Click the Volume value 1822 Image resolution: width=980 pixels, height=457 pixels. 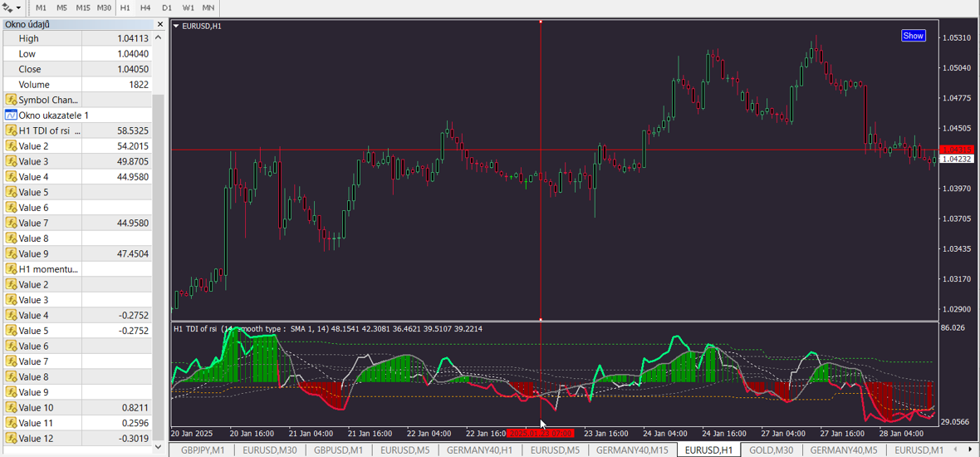139,85
